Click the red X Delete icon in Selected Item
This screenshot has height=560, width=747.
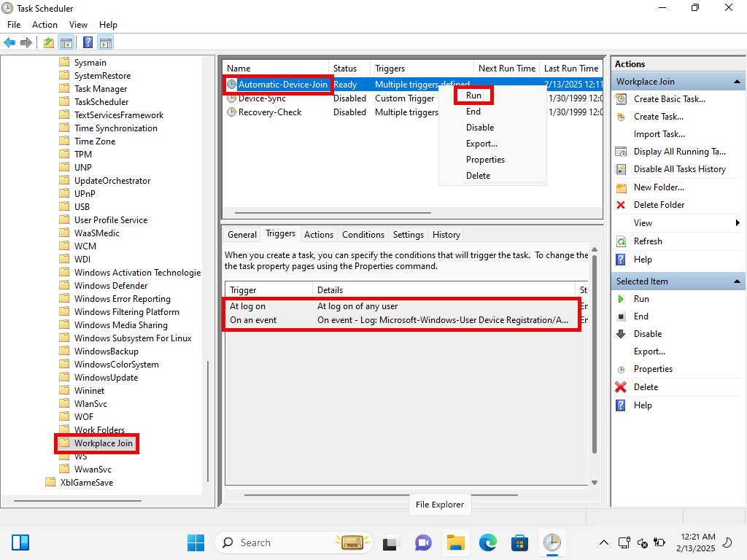(x=621, y=387)
